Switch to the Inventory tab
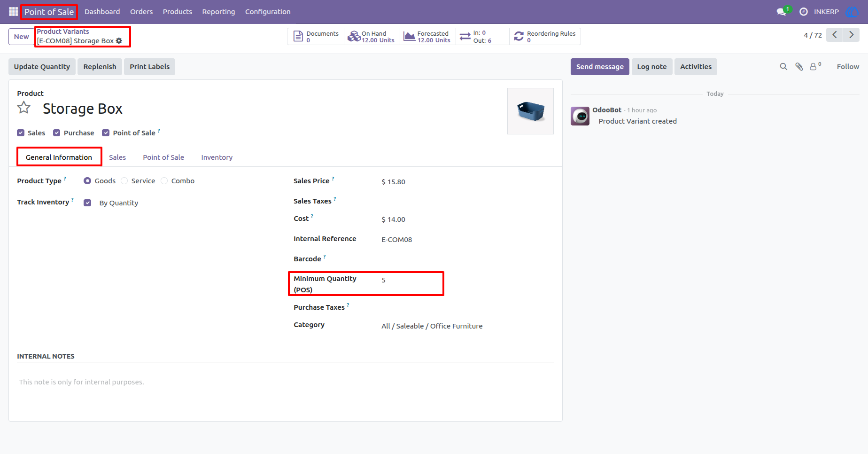The height and width of the screenshot is (454, 868). tap(217, 157)
